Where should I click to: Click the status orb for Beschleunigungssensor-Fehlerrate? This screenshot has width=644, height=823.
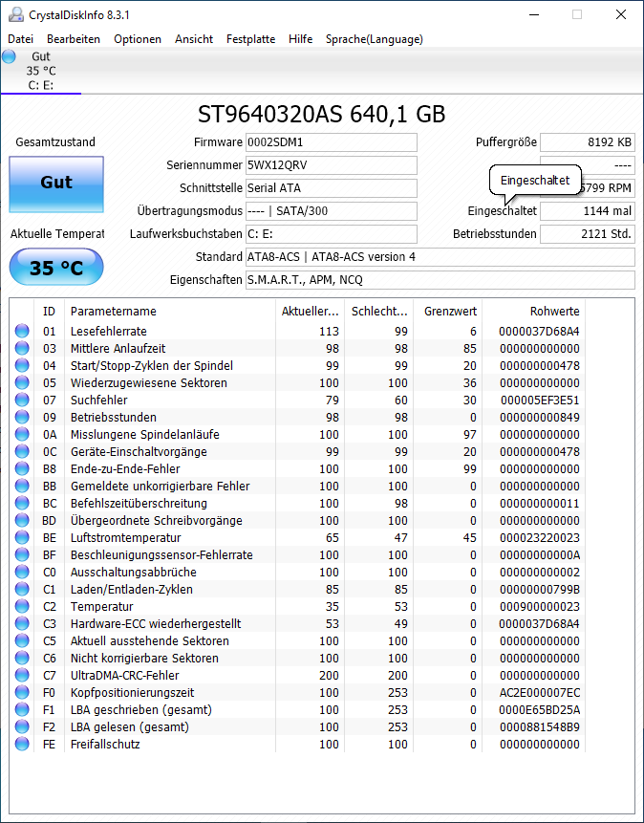click(x=22, y=554)
